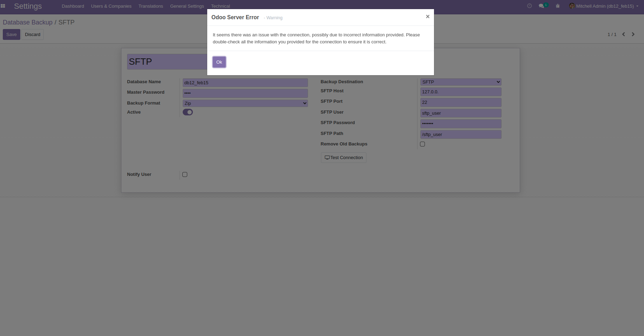Click the SFTP Path field
The image size is (644, 336).
coord(461,135)
